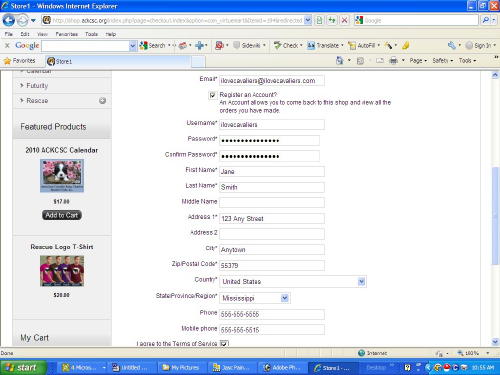Open the Futurity sidebar link
The width and height of the screenshot is (500, 375).
point(37,86)
